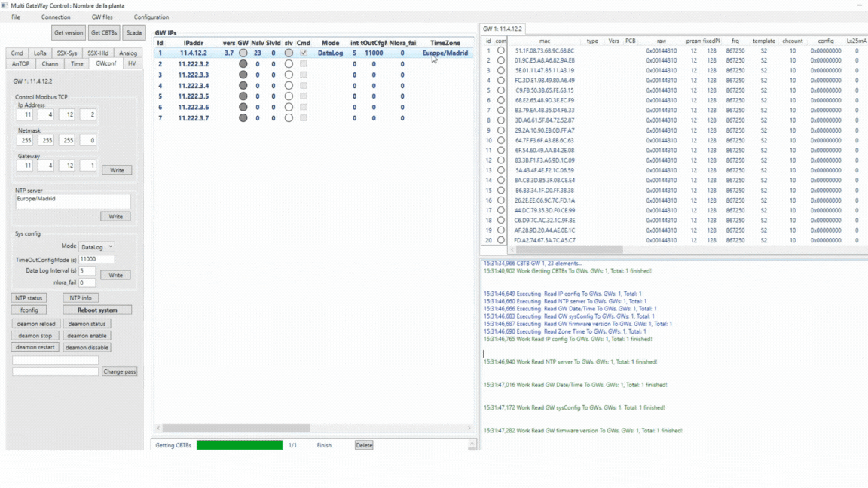This screenshot has height=488, width=868.
Task: Open the Connection menu
Action: pyautogui.click(x=55, y=17)
